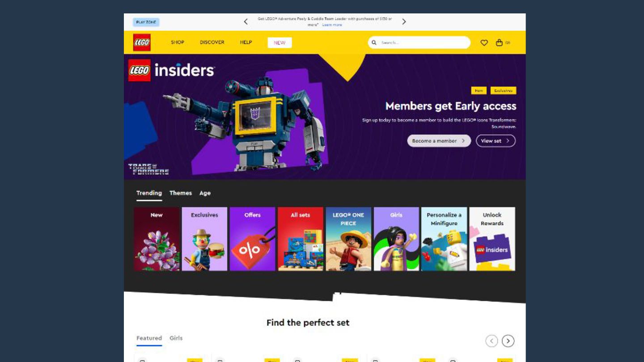Click the View set button

pos(496,141)
